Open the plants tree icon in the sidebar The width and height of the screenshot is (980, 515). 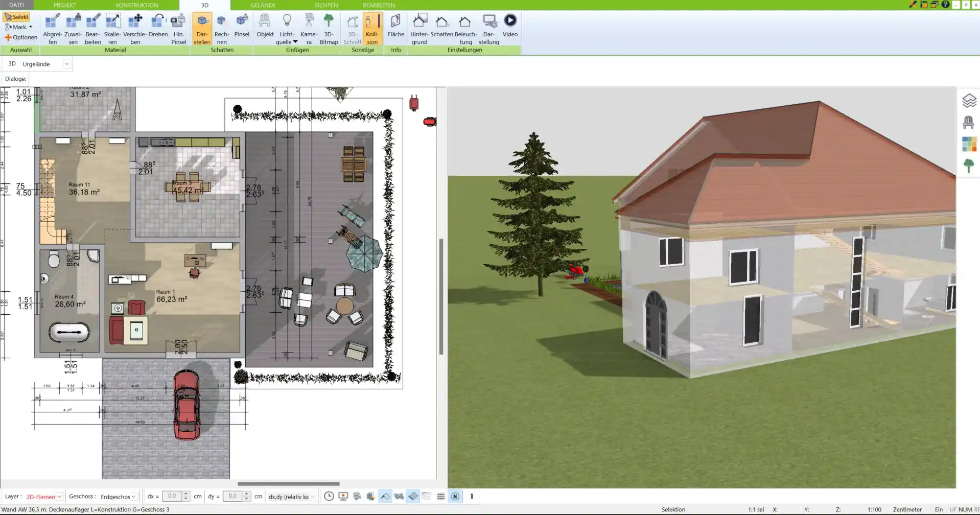click(969, 166)
